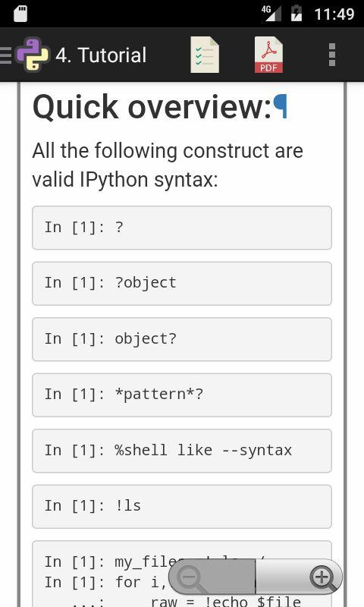The height and width of the screenshot is (607, 364).
Task: Select the '?object' code block
Action: tap(182, 283)
